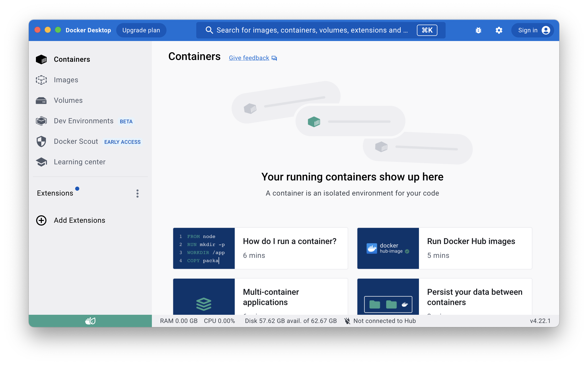
Task: Open the Give feedback link
Action: pos(249,58)
